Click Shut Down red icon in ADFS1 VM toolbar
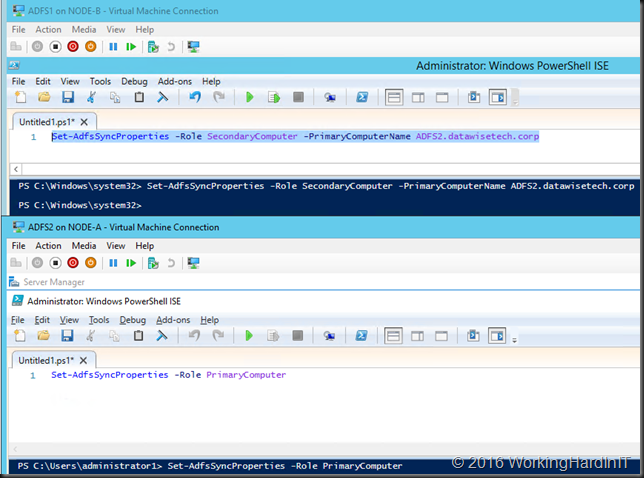The image size is (644, 478). click(73, 47)
